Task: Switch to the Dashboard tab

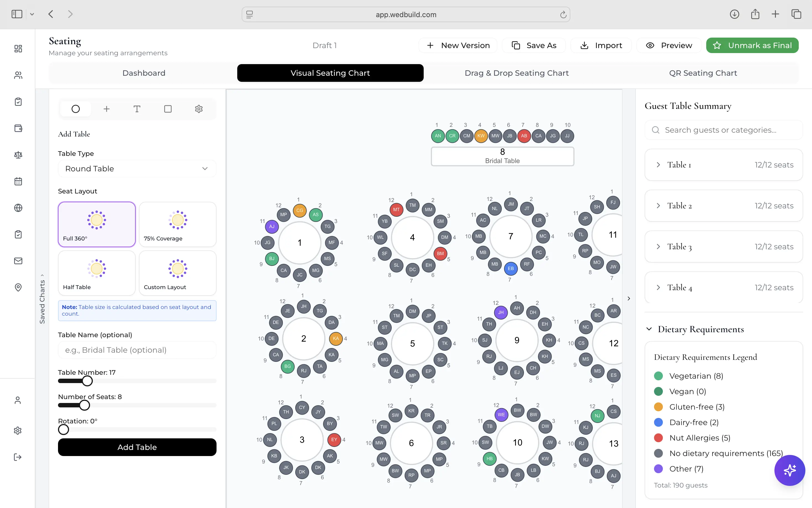Action: click(x=144, y=73)
